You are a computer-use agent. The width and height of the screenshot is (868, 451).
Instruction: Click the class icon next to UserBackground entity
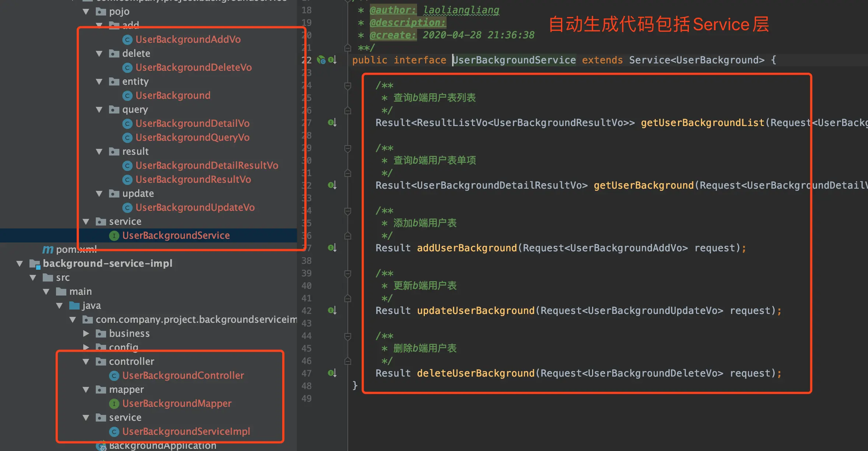pos(127,95)
